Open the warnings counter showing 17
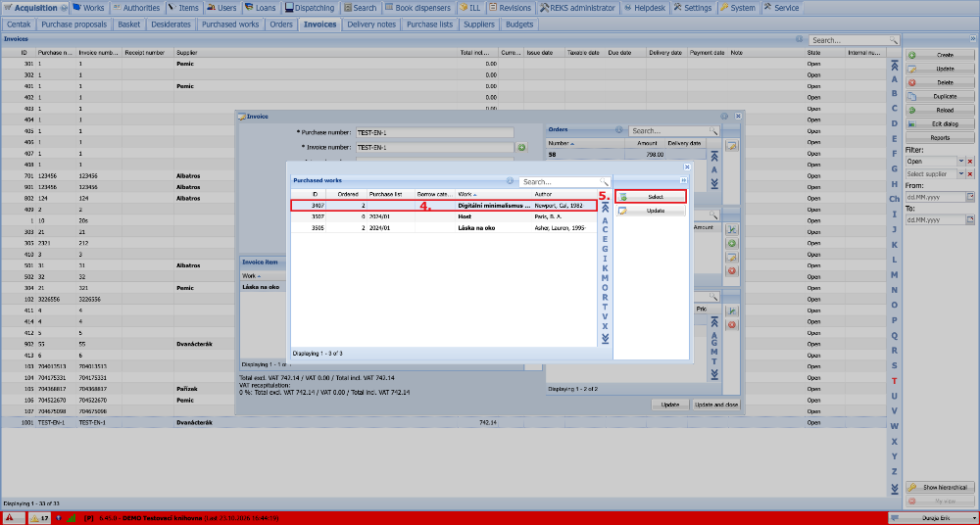 click(x=40, y=518)
